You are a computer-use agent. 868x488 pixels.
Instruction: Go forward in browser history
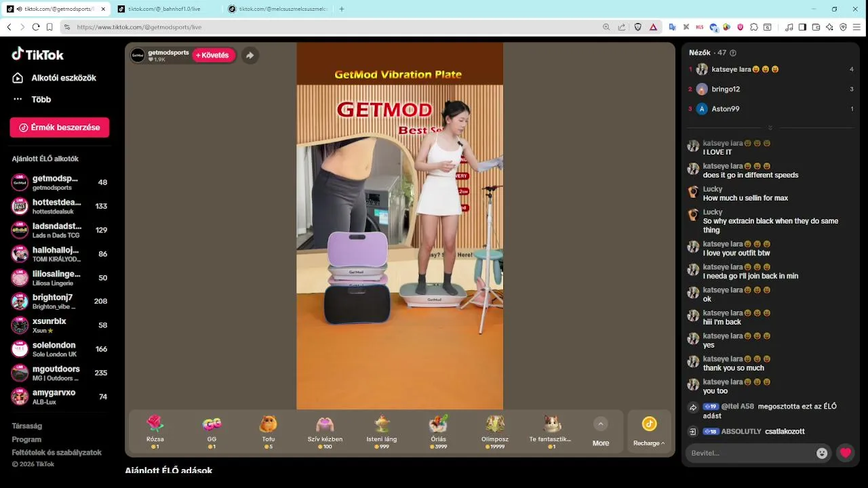pyautogui.click(x=22, y=27)
